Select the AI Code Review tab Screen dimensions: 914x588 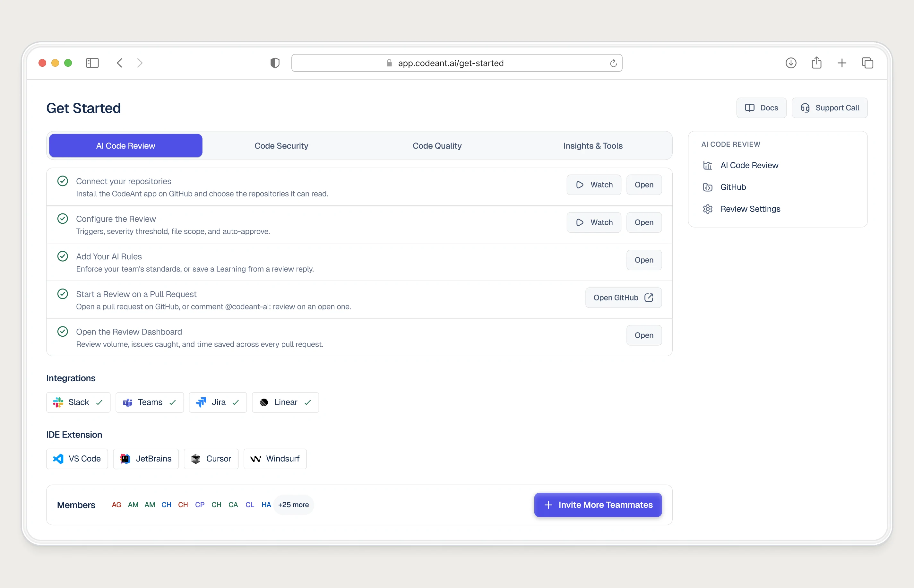point(125,145)
